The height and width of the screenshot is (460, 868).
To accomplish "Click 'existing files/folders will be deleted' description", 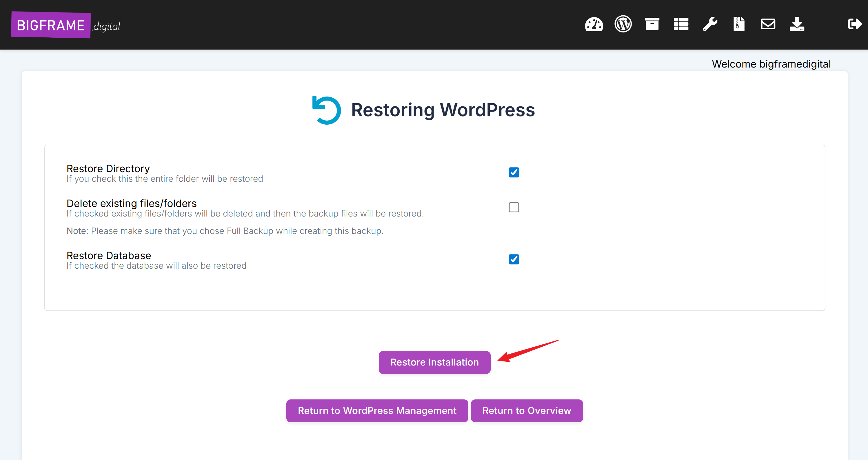I will pyautogui.click(x=245, y=214).
